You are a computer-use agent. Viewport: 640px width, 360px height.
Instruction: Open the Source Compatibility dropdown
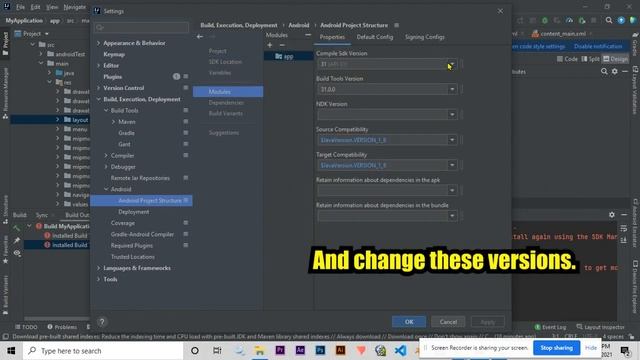tap(451, 140)
